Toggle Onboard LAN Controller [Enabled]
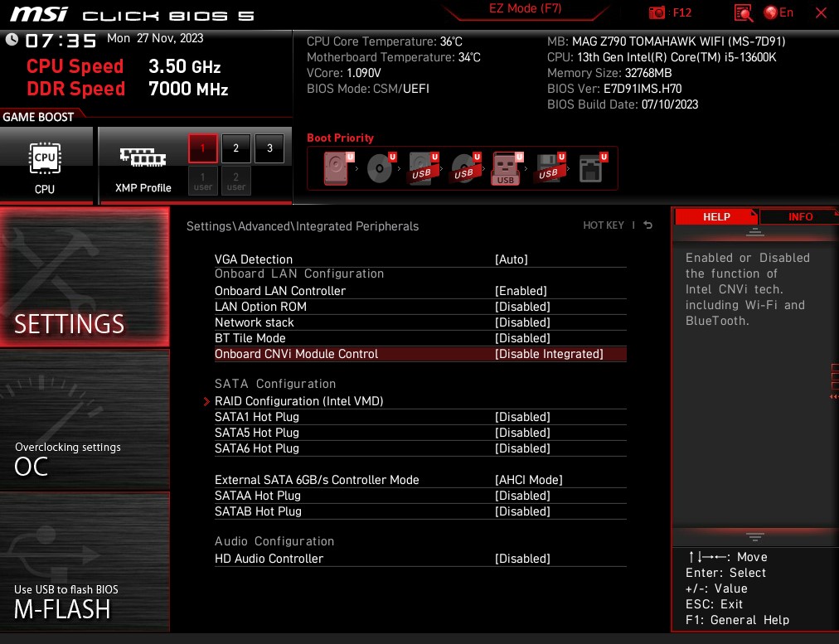 (x=420, y=291)
